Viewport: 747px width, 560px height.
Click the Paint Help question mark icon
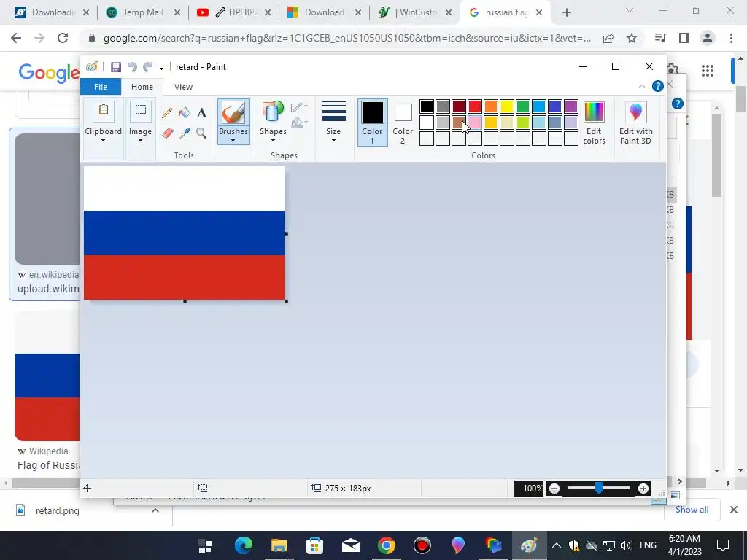pos(657,86)
